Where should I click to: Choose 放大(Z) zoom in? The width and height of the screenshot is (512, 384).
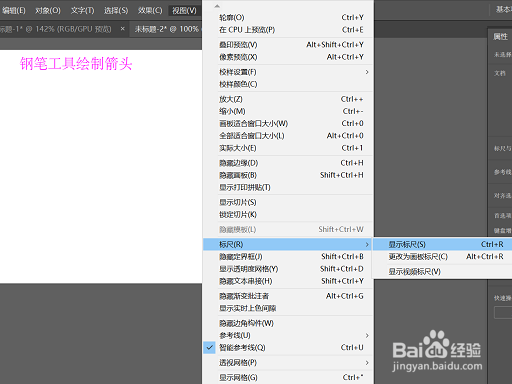(288, 99)
